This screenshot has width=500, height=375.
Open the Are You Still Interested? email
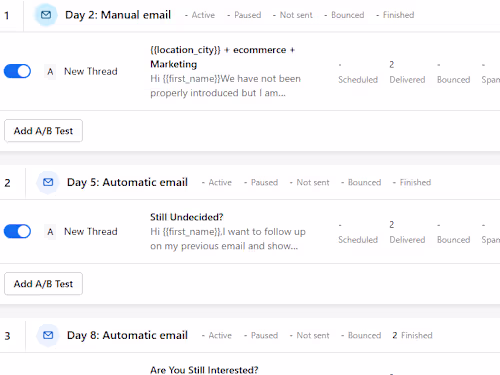click(x=204, y=370)
